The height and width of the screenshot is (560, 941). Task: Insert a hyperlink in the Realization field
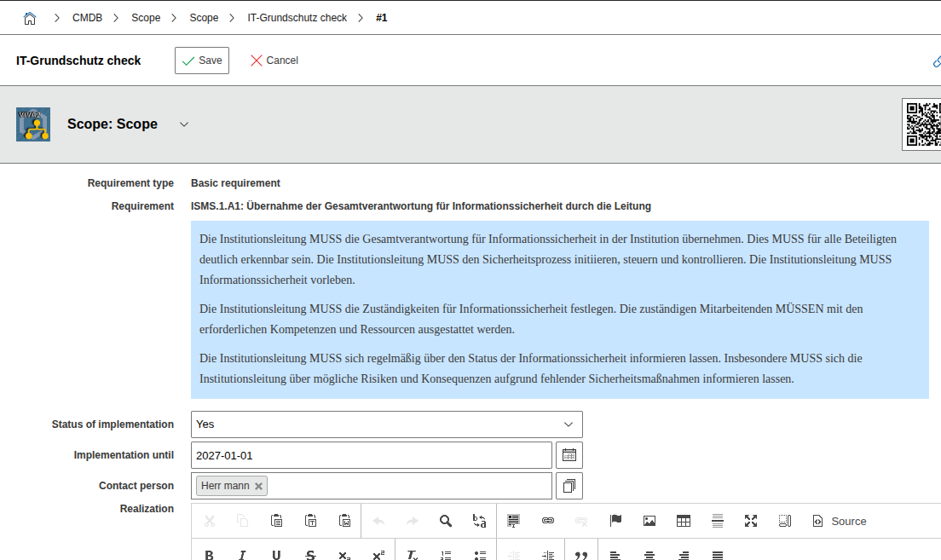pyautogui.click(x=546, y=521)
